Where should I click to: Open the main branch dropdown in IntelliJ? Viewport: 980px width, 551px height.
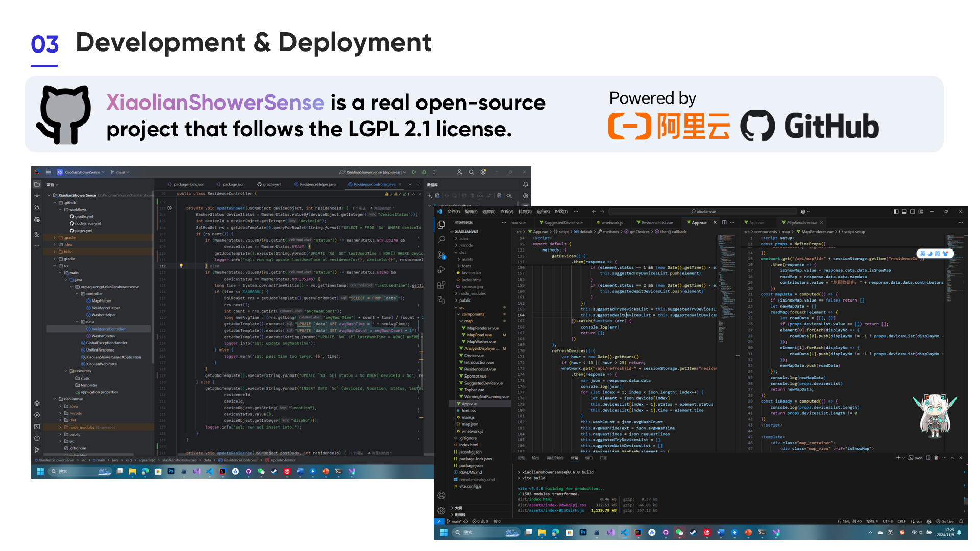119,172
